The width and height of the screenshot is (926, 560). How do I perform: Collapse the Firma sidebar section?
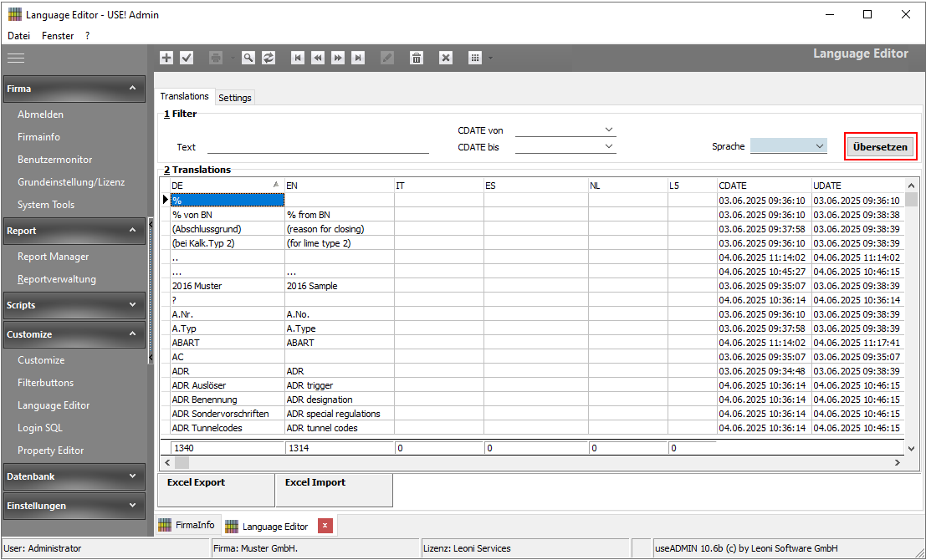[132, 89]
